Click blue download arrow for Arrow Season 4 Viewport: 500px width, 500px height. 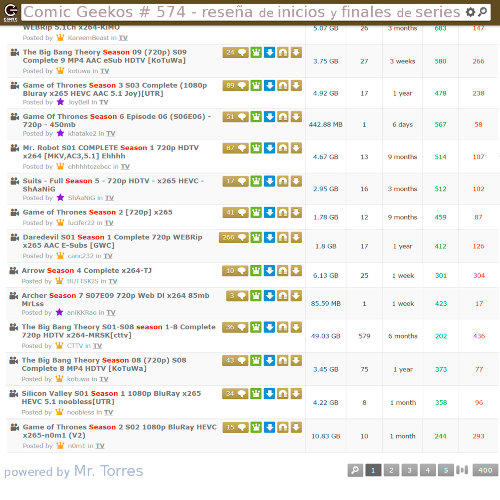click(x=269, y=271)
